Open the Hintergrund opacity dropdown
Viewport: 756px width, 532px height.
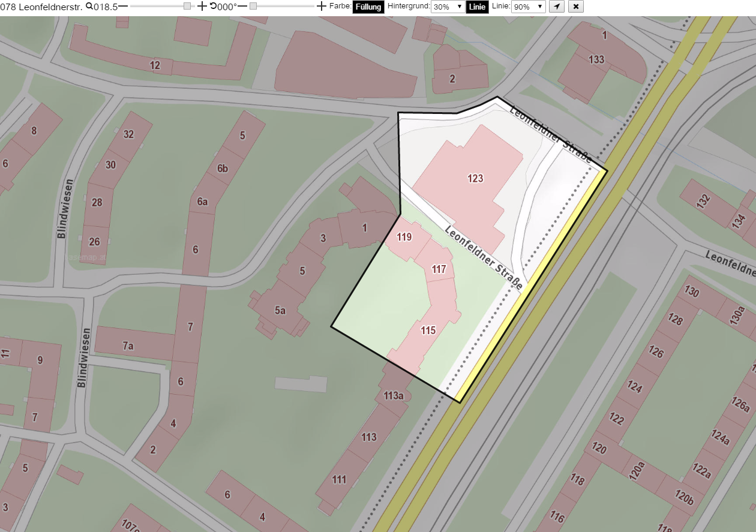(448, 7)
